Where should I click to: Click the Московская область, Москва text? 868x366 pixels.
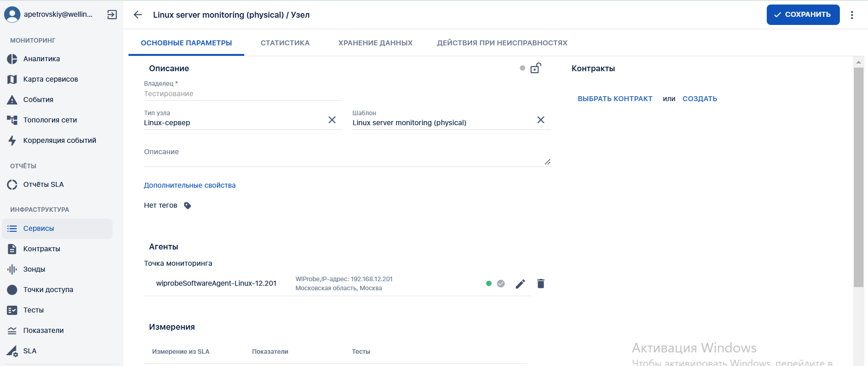click(339, 288)
